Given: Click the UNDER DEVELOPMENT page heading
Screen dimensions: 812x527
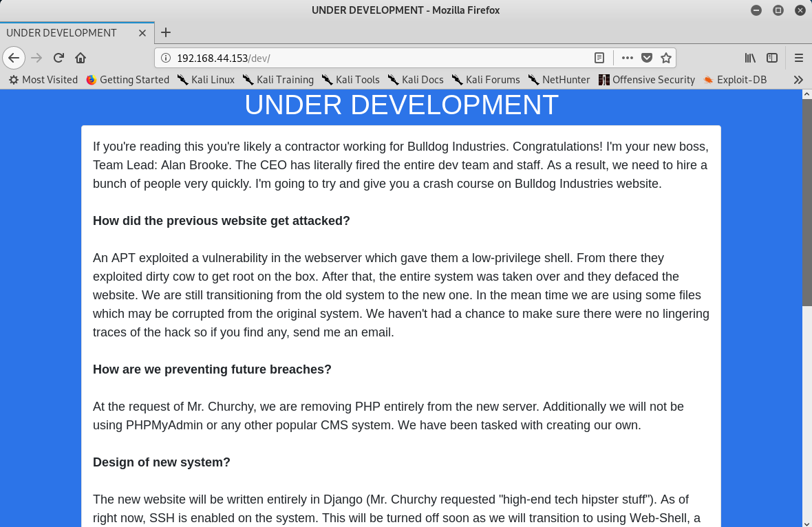Looking at the screenshot, I should click(401, 105).
